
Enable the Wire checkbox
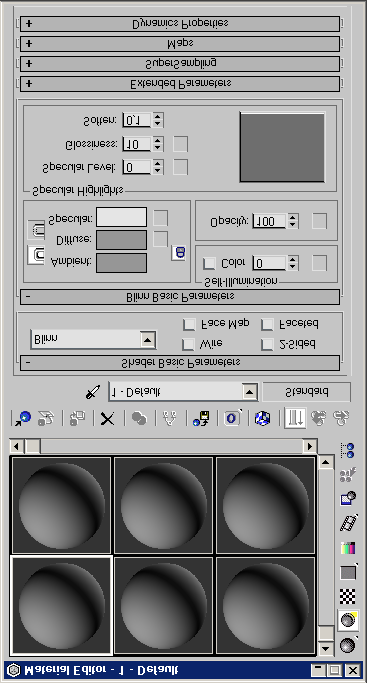pyautogui.click(x=188, y=344)
